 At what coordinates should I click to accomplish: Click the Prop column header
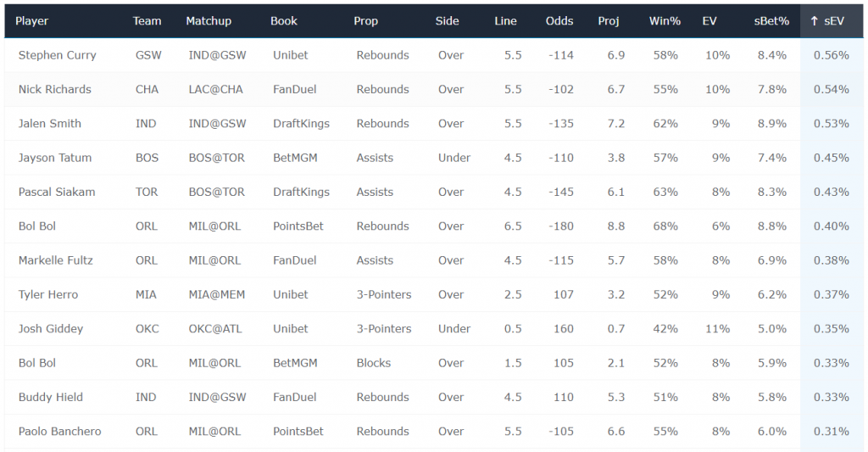pos(365,21)
